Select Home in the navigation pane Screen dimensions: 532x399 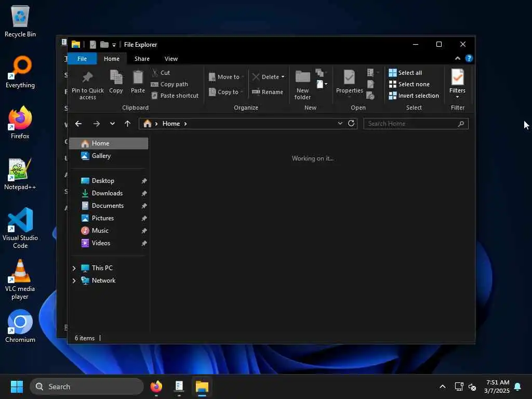(109, 143)
